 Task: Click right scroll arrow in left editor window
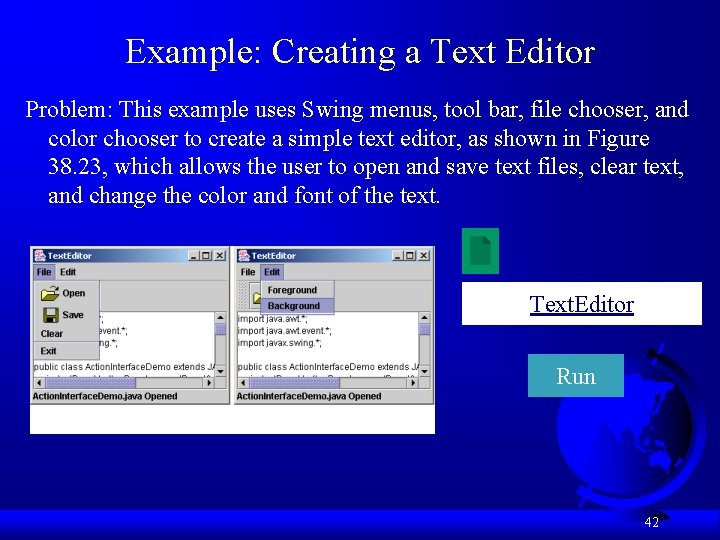tap(209, 382)
